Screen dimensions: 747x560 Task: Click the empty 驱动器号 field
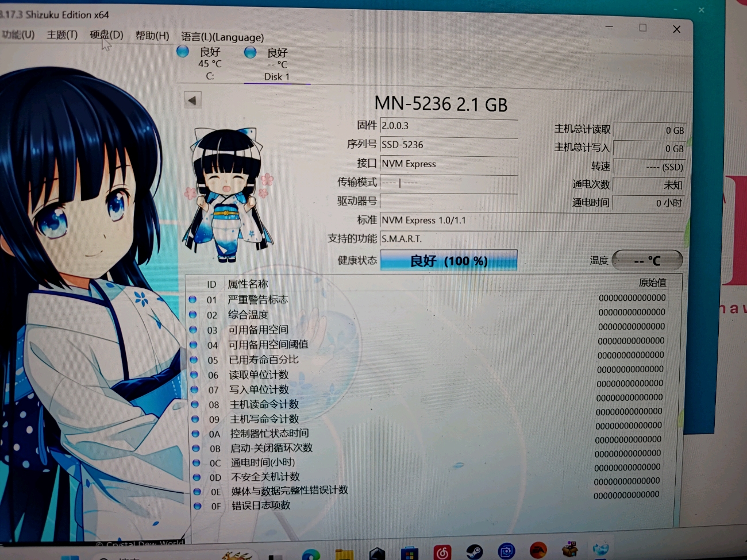tap(449, 201)
